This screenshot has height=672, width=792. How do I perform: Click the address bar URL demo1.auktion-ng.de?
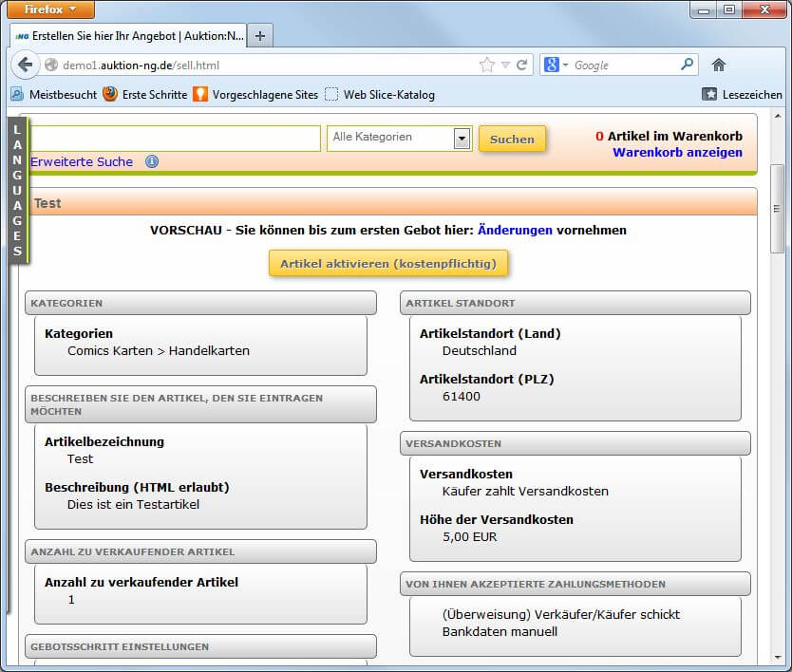tap(141, 65)
